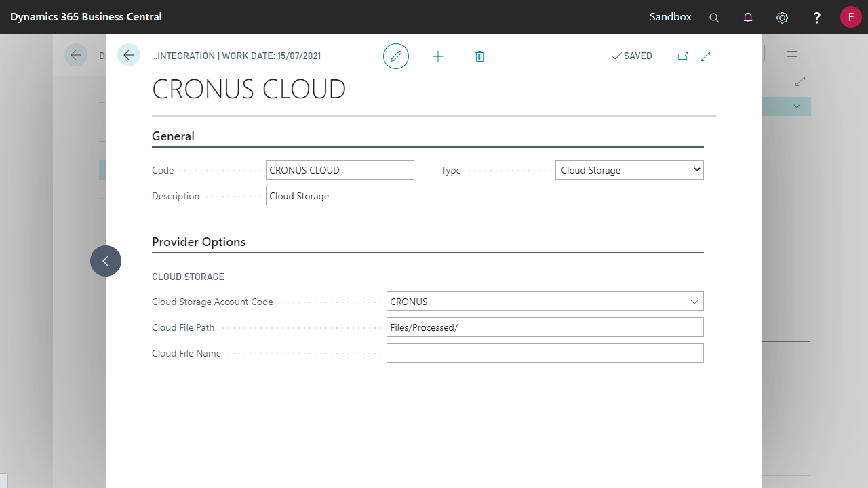The width and height of the screenshot is (868, 488).
Task: Collapse the General section header
Action: 173,136
